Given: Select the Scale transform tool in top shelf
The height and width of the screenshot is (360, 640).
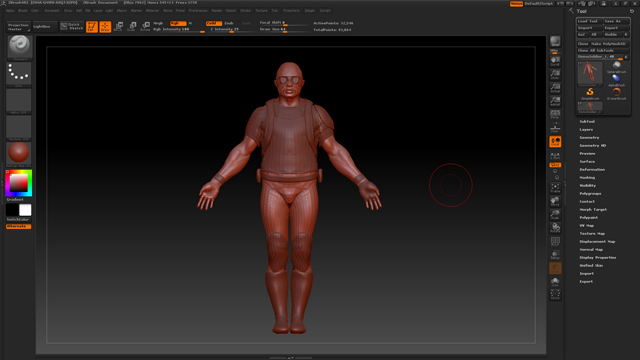Looking at the screenshot, I should (x=132, y=27).
